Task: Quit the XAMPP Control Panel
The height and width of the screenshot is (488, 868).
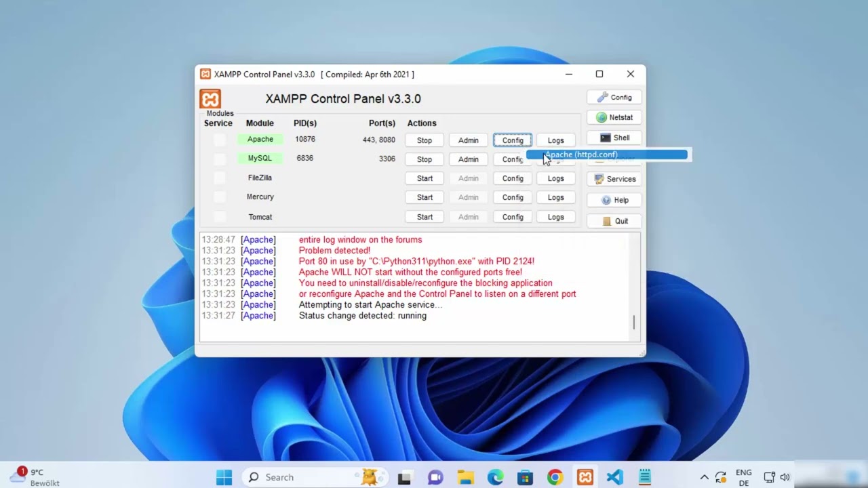Action: (x=614, y=221)
